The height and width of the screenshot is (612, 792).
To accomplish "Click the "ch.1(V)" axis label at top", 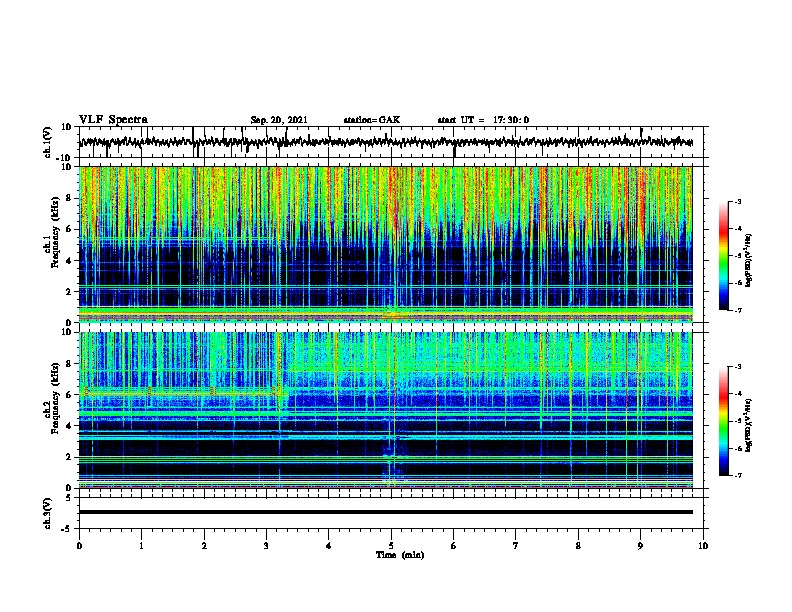I will (48, 143).
